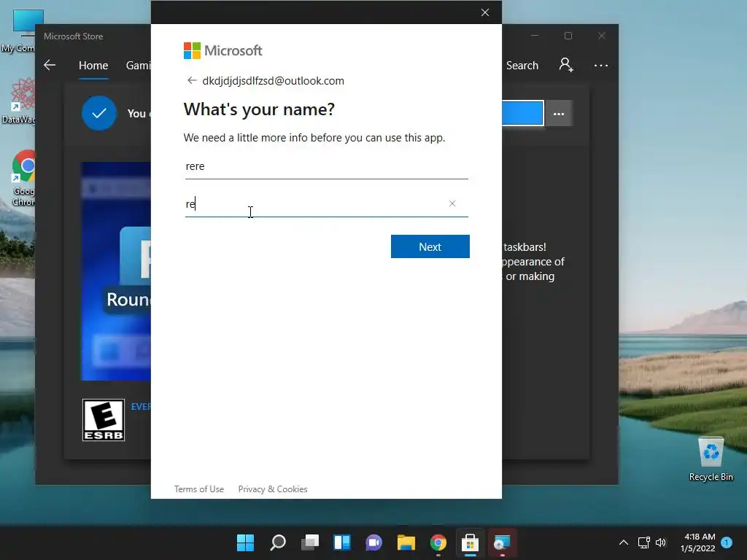The width and height of the screenshot is (747, 560).
Task: Minimize the Microsoft Store window
Action: (535, 36)
